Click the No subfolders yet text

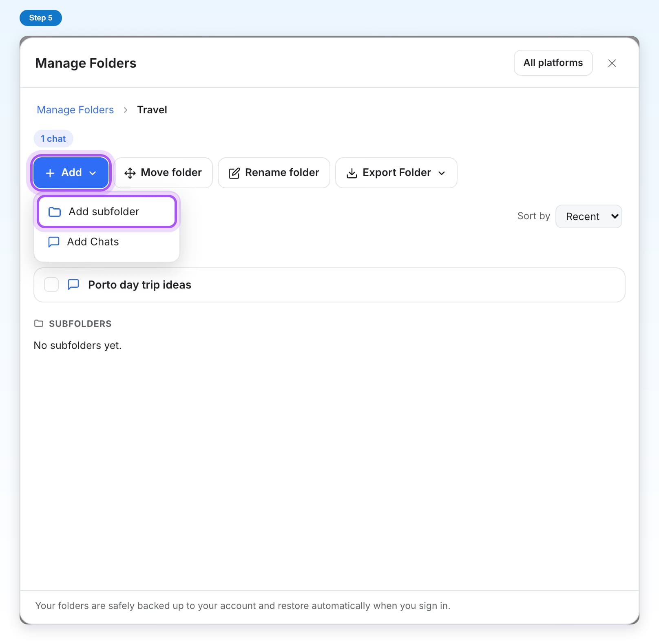point(77,345)
